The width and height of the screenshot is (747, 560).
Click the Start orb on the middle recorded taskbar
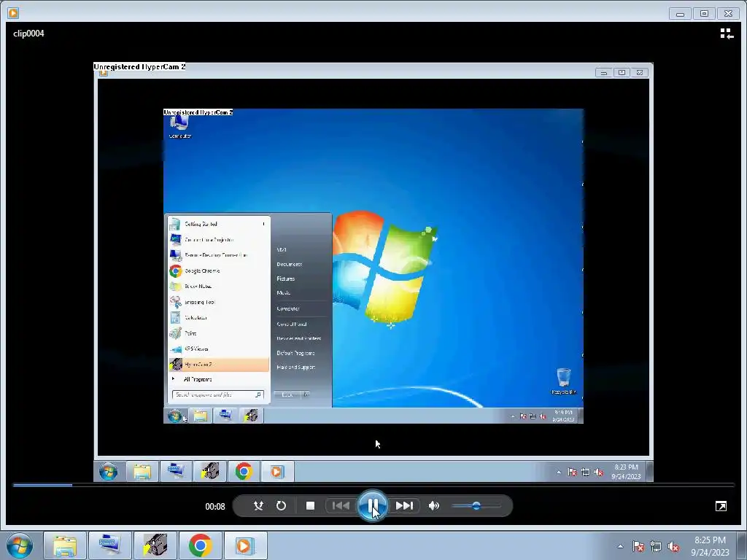click(x=108, y=472)
